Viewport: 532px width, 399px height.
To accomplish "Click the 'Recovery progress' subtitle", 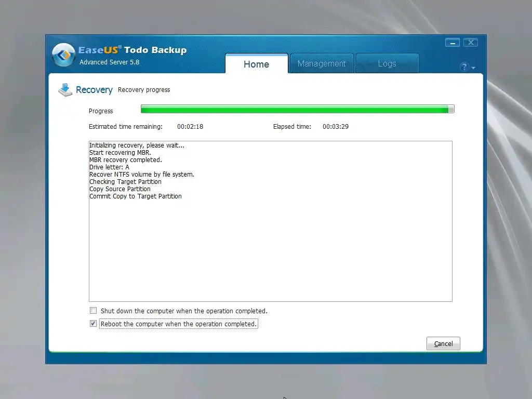I will coord(144,90).
